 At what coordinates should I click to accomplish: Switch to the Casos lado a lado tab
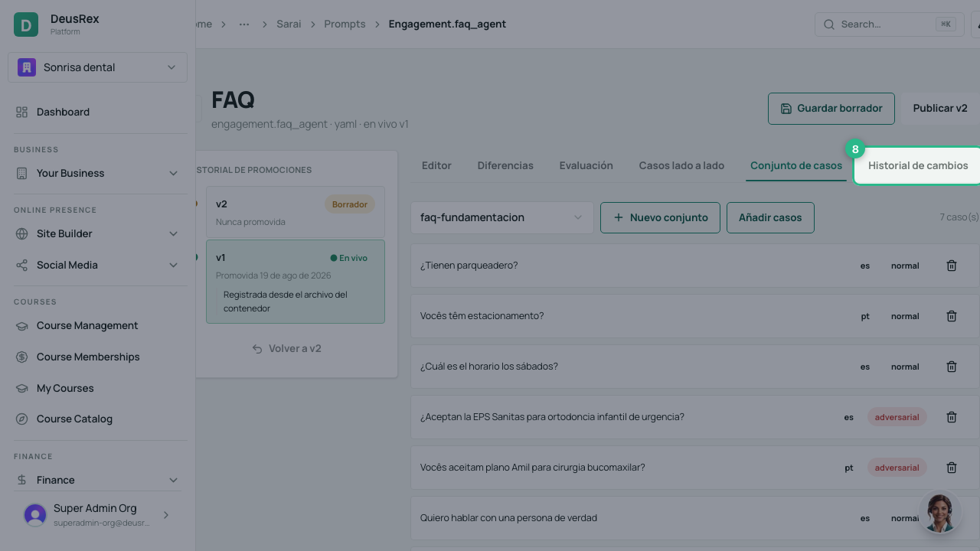681,165
